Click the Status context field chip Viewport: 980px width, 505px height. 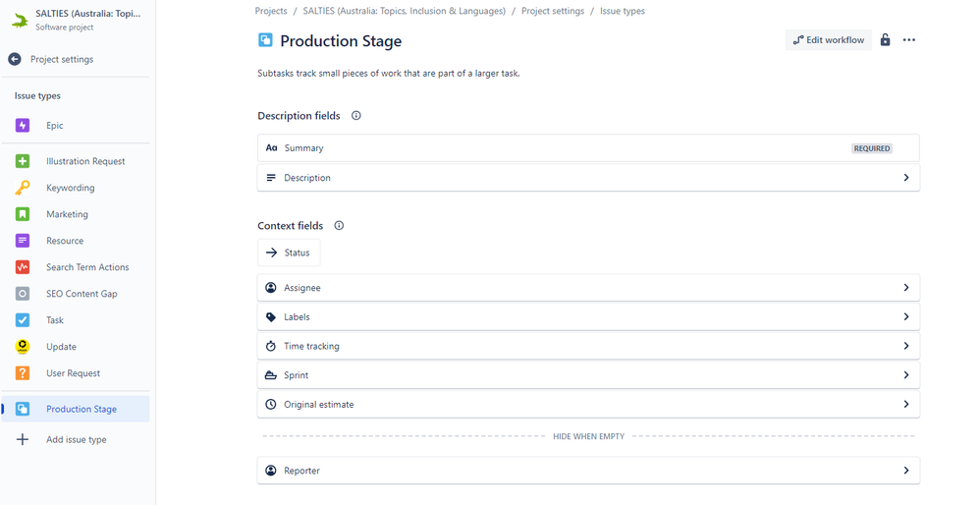pos(289,252)
